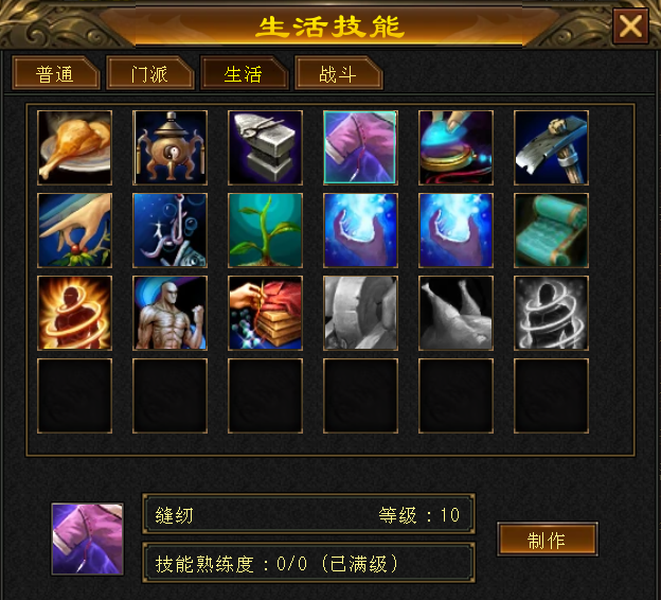The image size is (661, 600).
Task: Switch to the 普通 tab
Action: [56, 73]
